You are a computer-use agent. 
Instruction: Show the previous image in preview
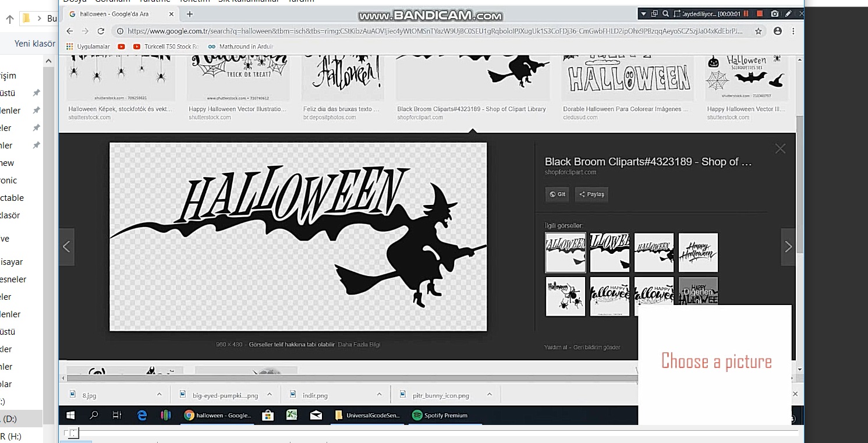[x=66, y=247]
